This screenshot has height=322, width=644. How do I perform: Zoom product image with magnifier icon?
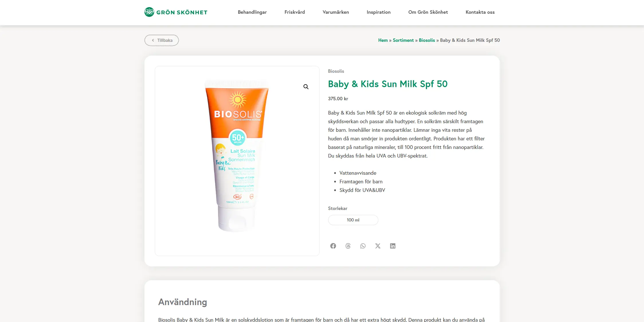tap(306, 87)
